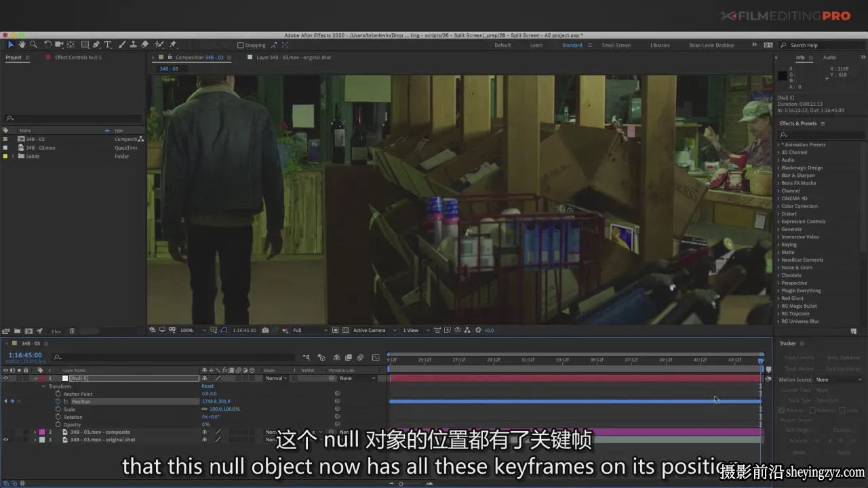Toggle visibility of original shot layer
Image resolution: width=868 pixels, height=488 pixels.
(5, 440)
